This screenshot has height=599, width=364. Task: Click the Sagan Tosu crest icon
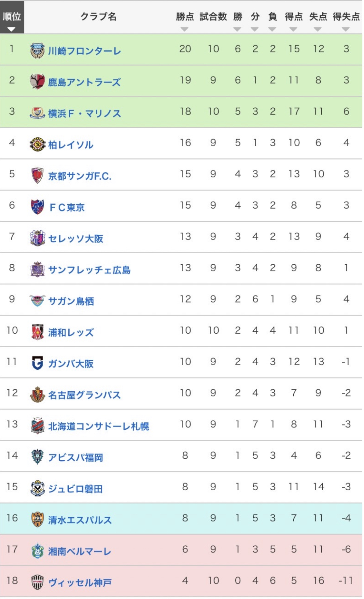point(37,300)
